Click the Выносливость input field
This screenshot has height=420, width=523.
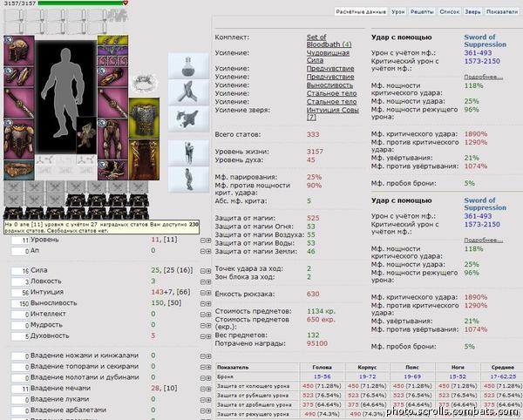pyautogui.click(x=20, y=303)
